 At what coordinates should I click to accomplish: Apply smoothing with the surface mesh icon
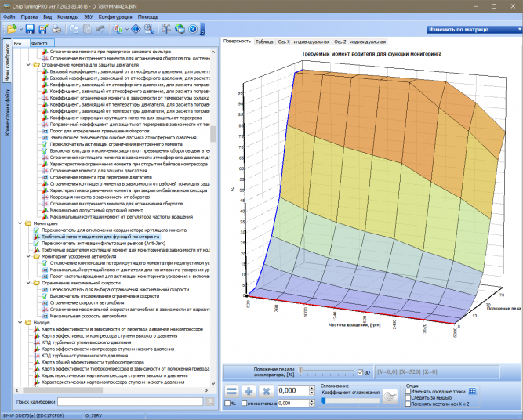point(390,396)
